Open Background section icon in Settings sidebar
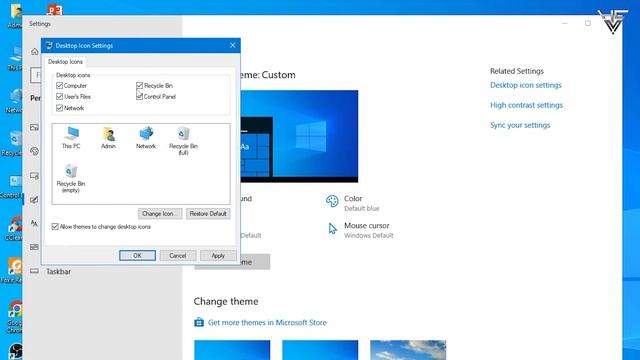640x360 pixels. tap(34, 127)
